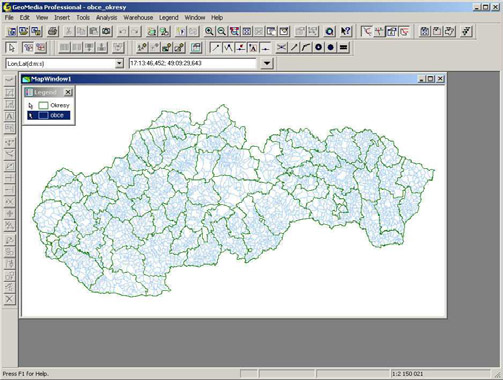
Task: Click the Zoom Out magnifier icon
Action: point(221,31)
